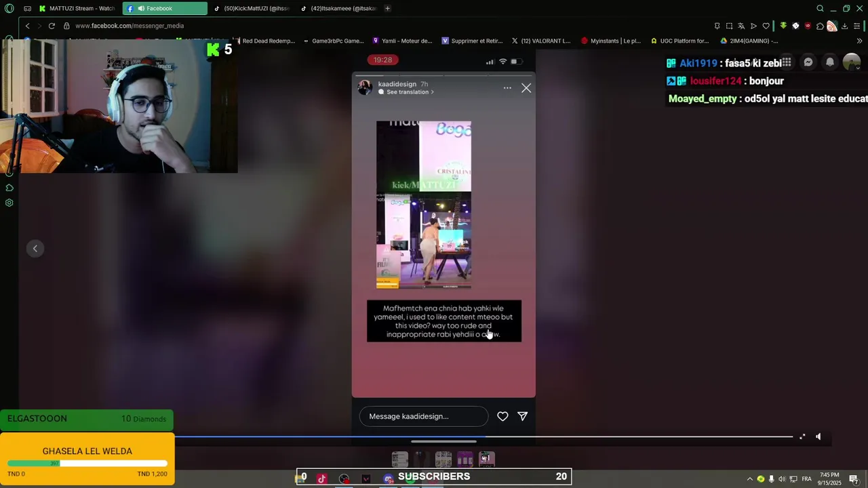
Task: Open Facebook notifications bell
Action: click(830, 62)
